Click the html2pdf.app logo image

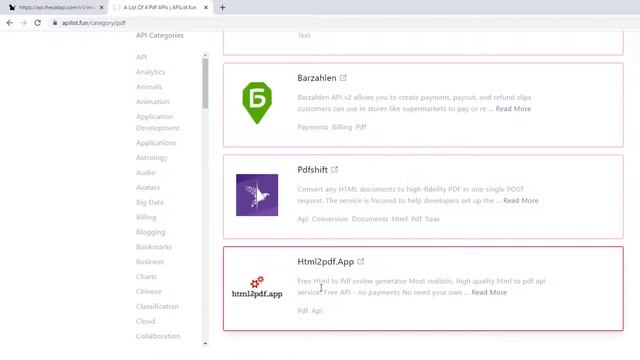pyautogui.click(x=257, y=287)
